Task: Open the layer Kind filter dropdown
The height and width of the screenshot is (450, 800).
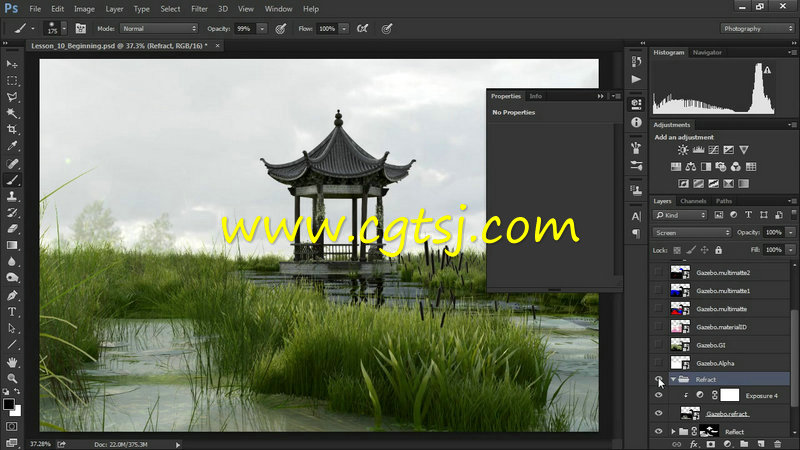Action: click(x=680, y=215)
